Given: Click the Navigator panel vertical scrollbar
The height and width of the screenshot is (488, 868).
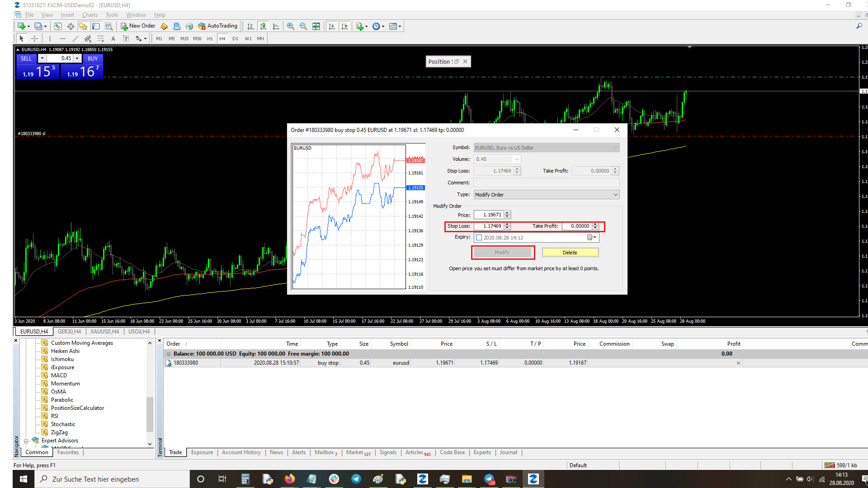Looking at the screenshot, I should pyautogui.click(x=150, y=413).
